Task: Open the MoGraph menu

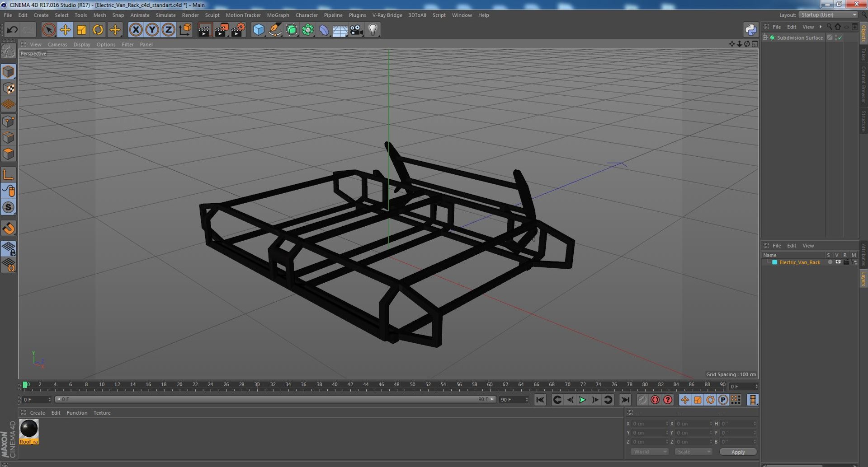Action: tap(278, 15)
